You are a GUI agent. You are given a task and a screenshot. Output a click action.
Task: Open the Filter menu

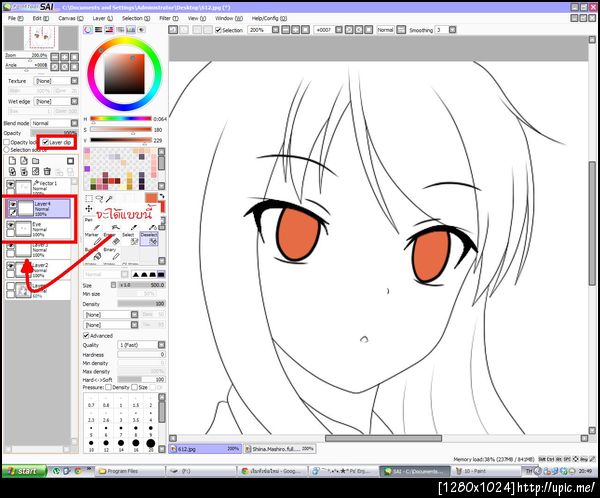point(169,18)
